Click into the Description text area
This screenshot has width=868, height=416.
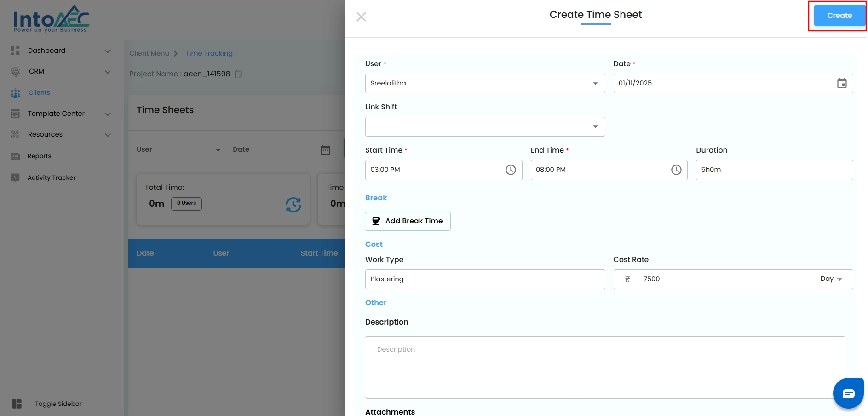(x=604, y=367)
